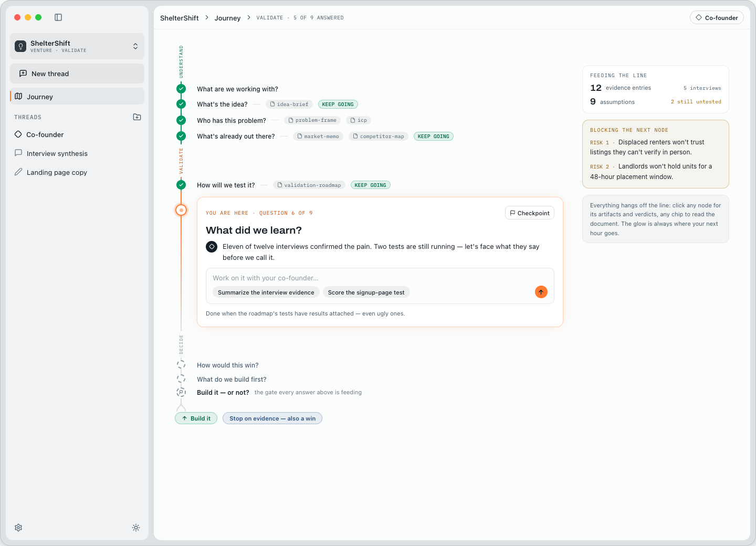Click the 'What did we learn?' heading

pyautogui.click(x=254, y=230)
